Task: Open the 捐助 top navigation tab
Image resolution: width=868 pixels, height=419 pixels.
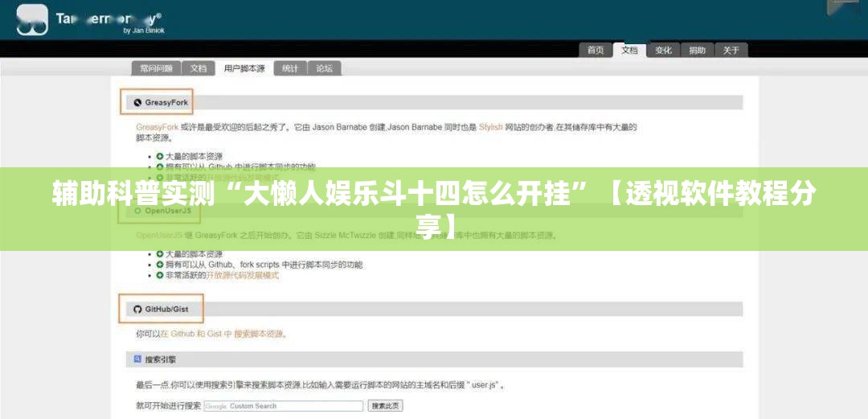Action: click(697, 51)
